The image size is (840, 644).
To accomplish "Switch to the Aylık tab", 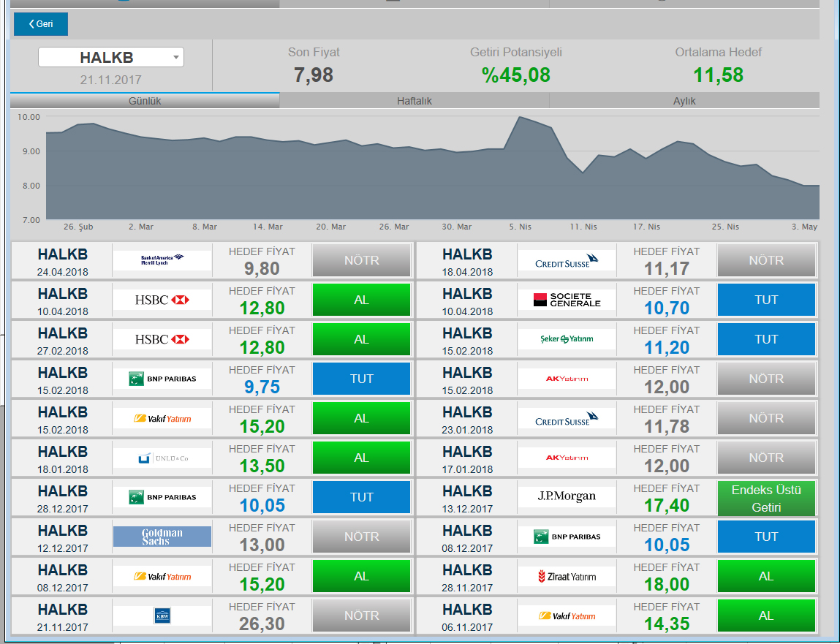I will 684,101.
